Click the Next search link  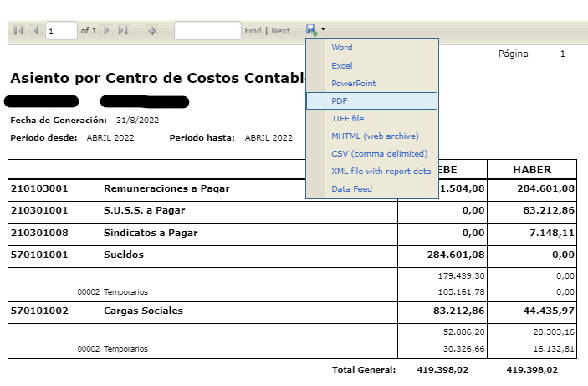[280, 31]
